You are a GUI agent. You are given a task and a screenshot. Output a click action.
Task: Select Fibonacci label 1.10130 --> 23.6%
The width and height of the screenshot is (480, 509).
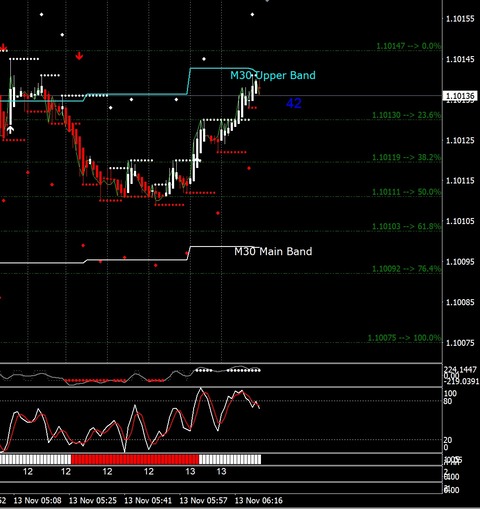point(406,115)
